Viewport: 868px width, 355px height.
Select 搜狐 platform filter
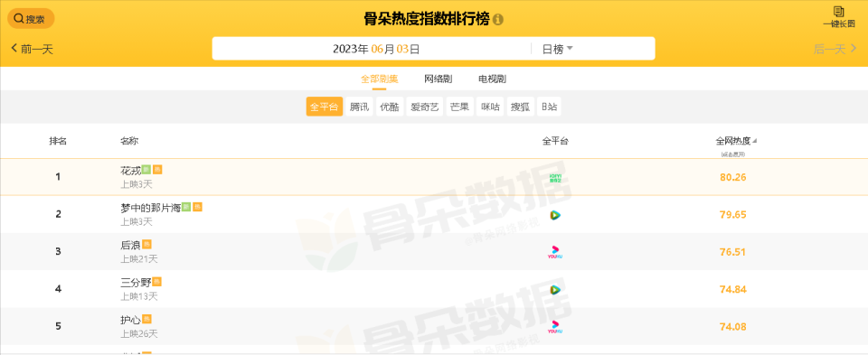[520, 107]
